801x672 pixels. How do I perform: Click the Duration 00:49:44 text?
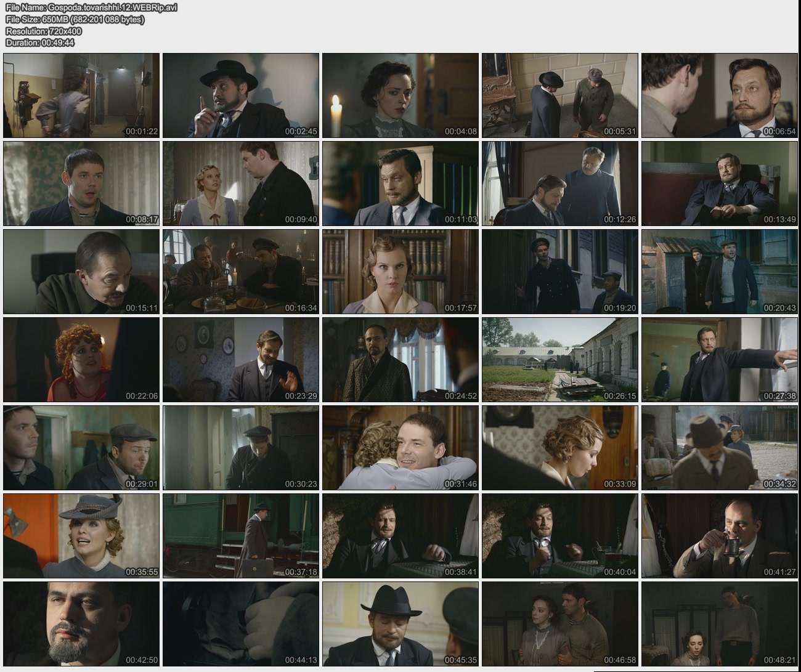(40, 43)
